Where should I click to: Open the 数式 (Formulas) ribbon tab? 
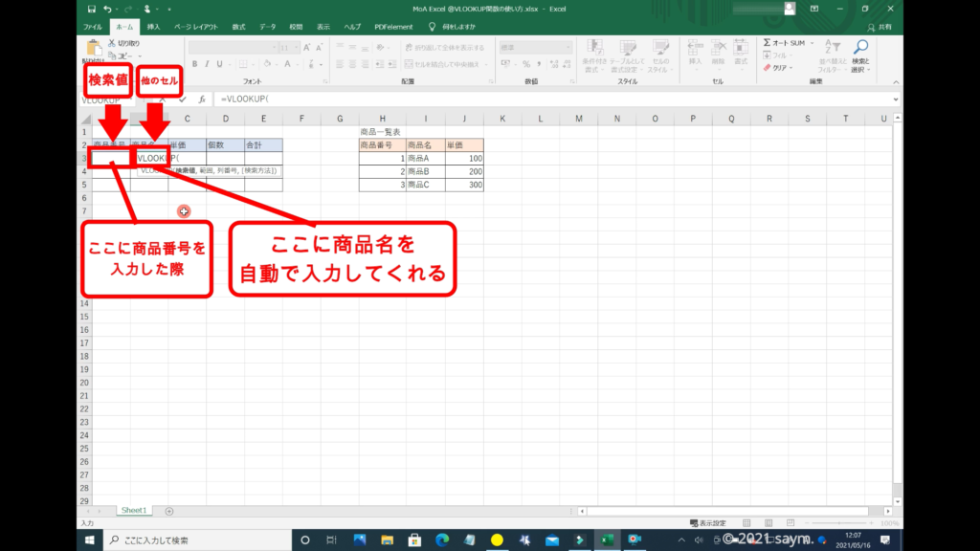238,27
